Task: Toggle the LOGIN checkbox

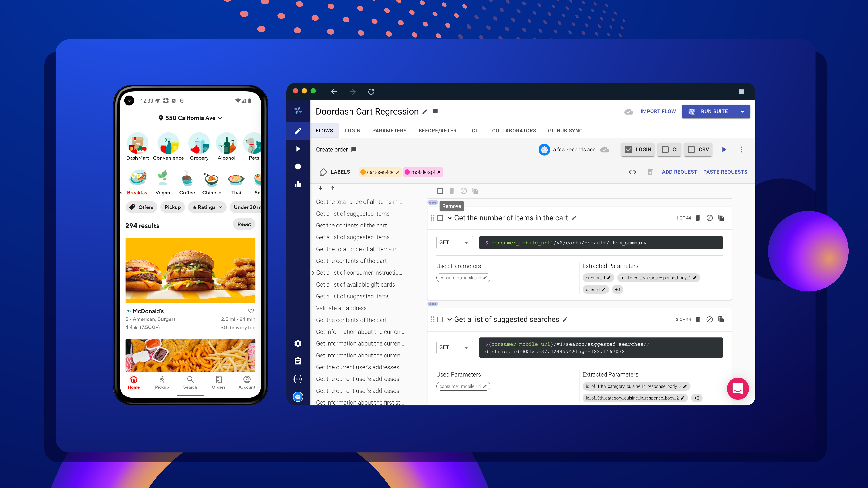Action: pyautogui.click(x=628, y=149)
